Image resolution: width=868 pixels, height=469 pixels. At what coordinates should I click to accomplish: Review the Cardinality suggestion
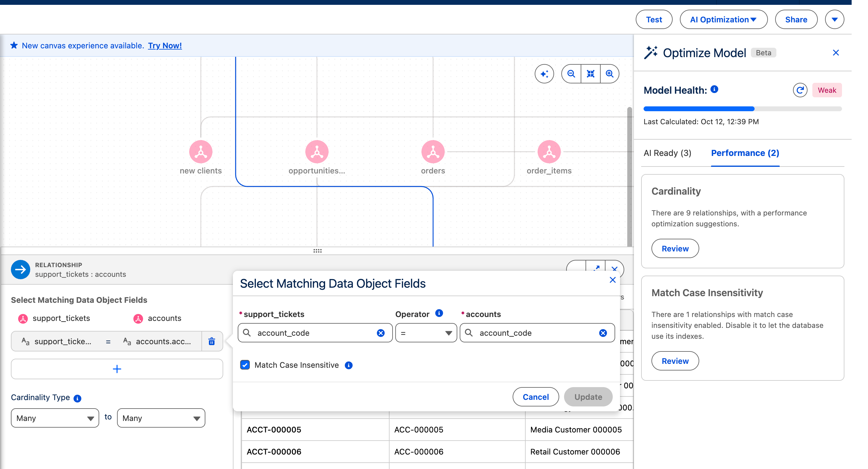point(675,248)
